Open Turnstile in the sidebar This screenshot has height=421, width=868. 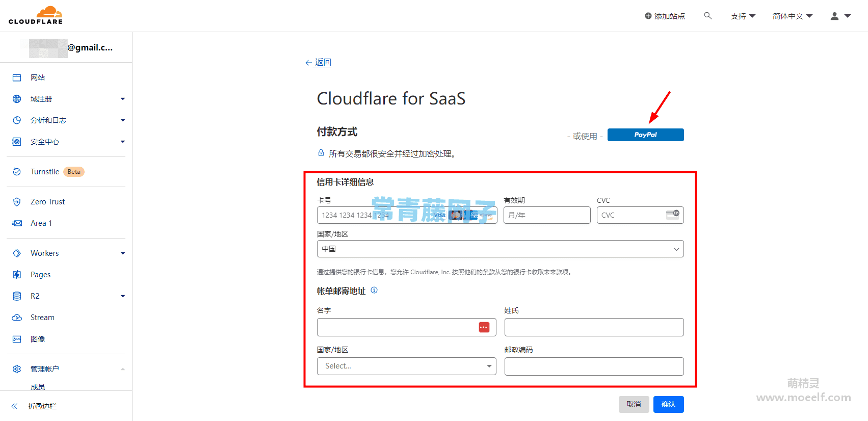click(45, 172)
